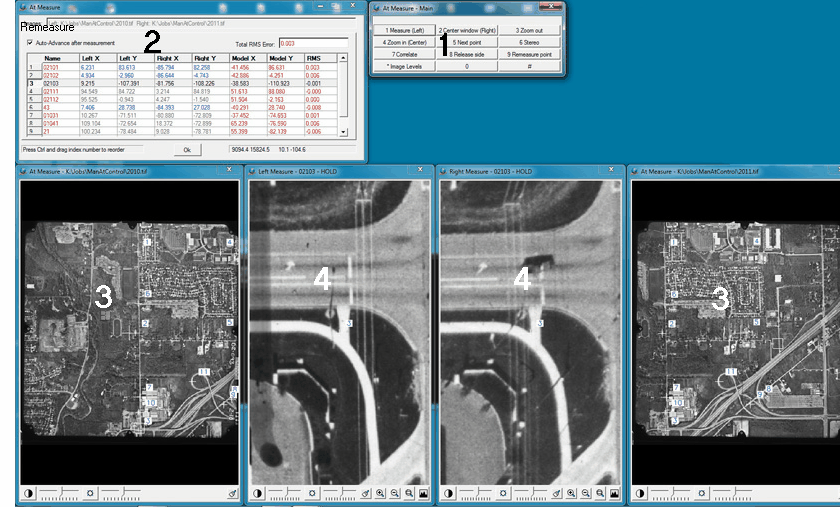This screenshot has height=507, width=840.
Task: Adjust contrast slider in Right Measure window
Action: pyautogui.click(x=476, y=493)
